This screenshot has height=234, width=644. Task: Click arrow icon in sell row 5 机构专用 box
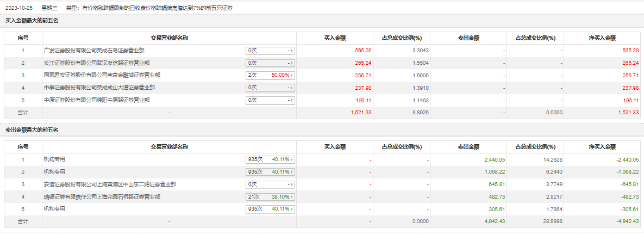[x=292, y=210]
